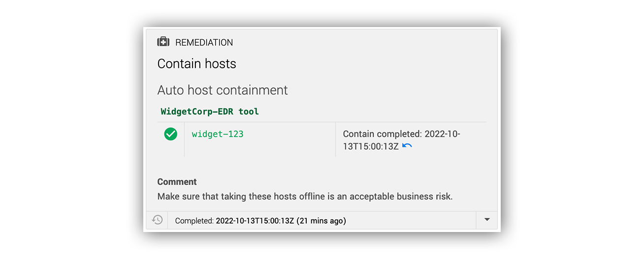This screenshot has height=261, width=644.
Task: Click the word Completed in footer
Action: tap(194, 221)
